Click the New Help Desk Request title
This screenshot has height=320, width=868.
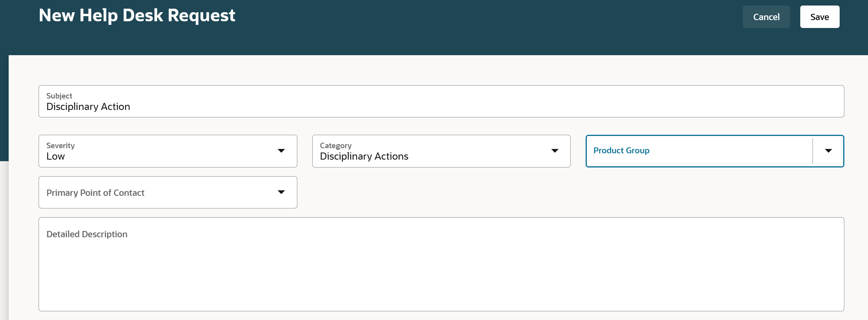point(137,15)
